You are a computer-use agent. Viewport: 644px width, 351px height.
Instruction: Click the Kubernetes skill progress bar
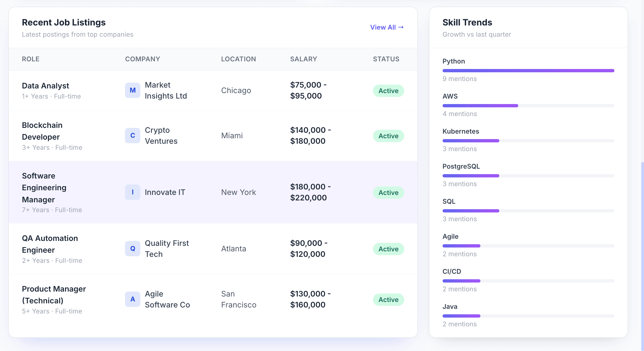(528, 141)
